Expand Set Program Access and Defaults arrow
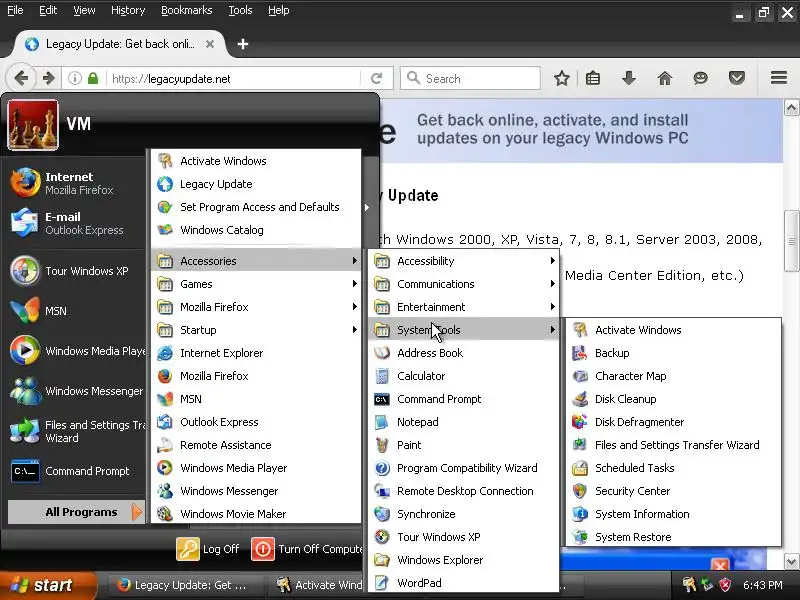 coord(366,207)
